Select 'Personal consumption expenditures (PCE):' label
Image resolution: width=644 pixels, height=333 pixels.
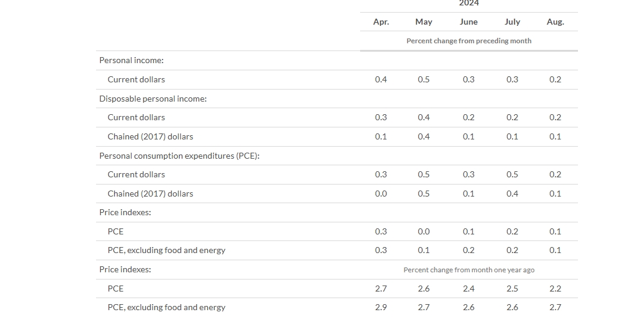coord(179,156)
